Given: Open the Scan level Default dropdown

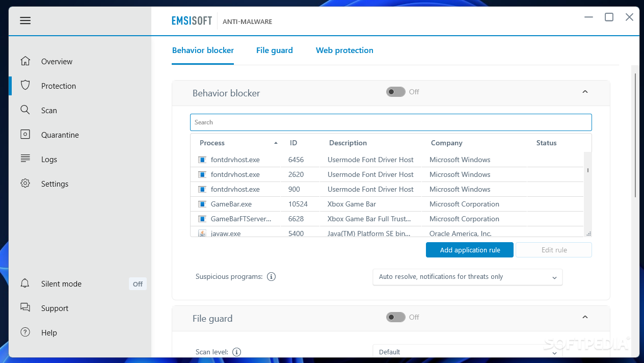Looking at the screenshot, I should click(x=468, y=352).
